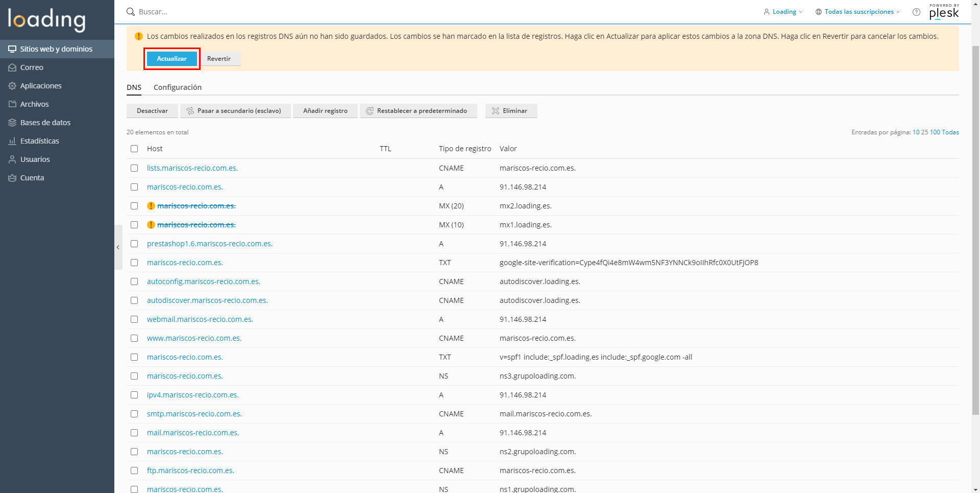Select checkbox for webmail.mariscos-recio.com.es record
The width and height of the screenshot is (980, 493).
coord(134,319)
